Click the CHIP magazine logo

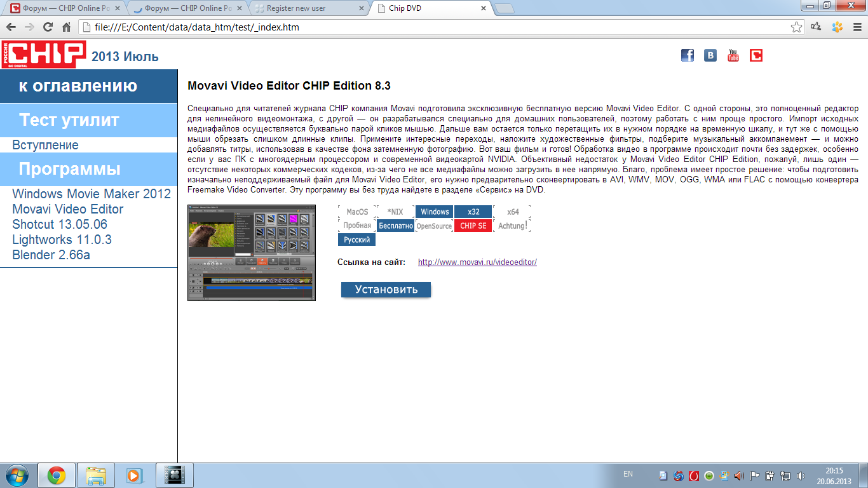(x=43, y=55)
